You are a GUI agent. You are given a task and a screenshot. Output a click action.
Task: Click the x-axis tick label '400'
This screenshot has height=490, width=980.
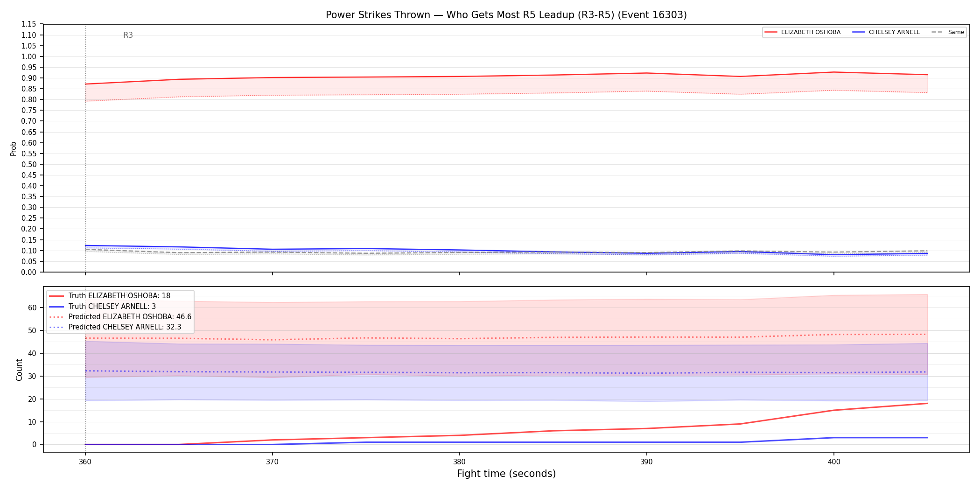tap(833, 462)
